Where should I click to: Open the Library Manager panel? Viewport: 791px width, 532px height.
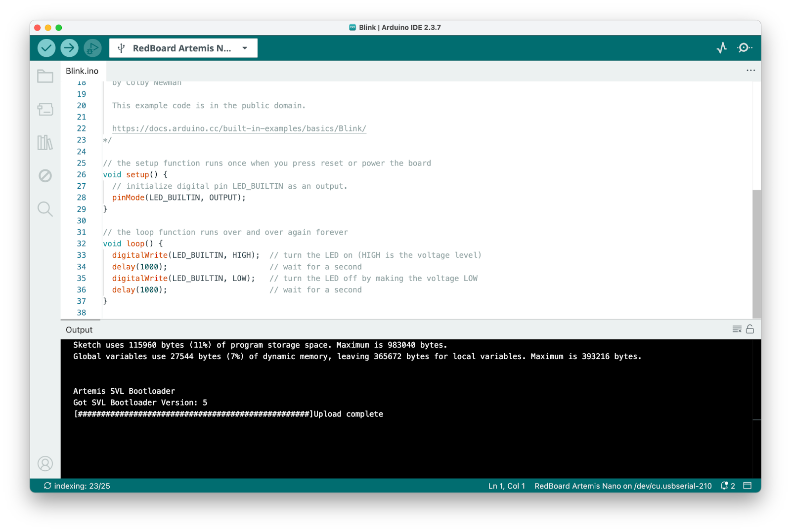tap(45, 143)
